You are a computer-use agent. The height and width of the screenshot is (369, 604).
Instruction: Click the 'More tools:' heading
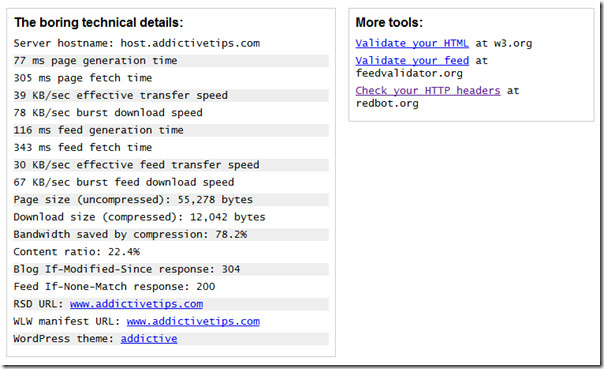(389, 22)
